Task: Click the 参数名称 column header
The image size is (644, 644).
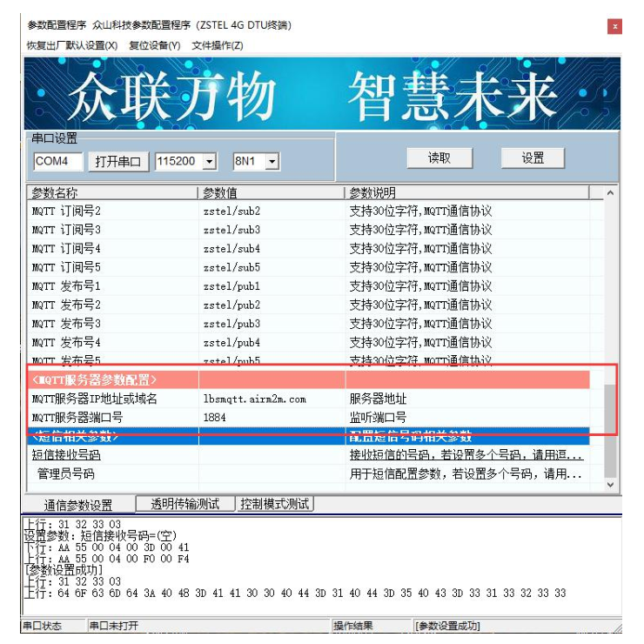Action: point(113,192)
